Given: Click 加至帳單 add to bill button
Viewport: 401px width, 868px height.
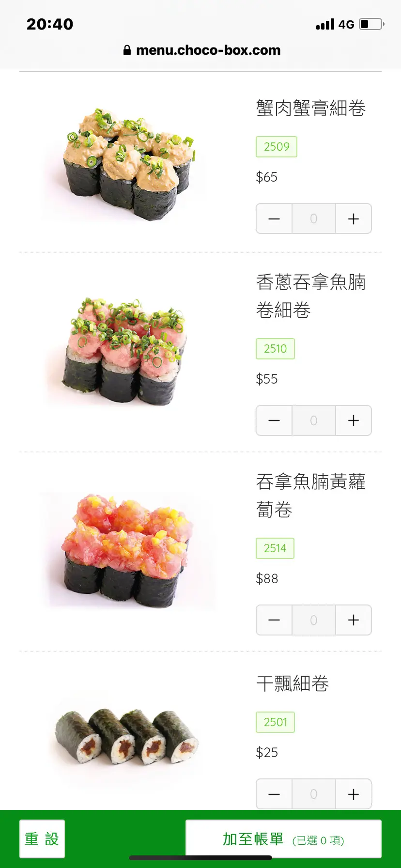Looking at the screenshot, I should [283, 838].
